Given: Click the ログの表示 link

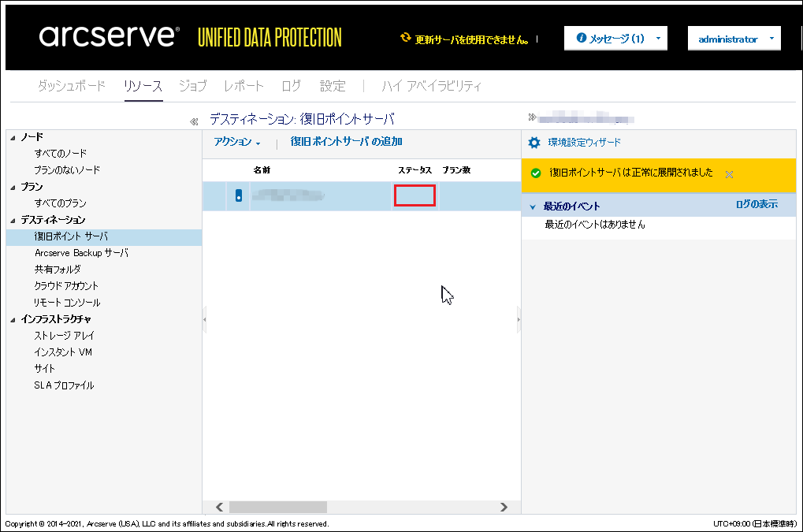Looking at the screenshot, I should click(x=757, y=204).
